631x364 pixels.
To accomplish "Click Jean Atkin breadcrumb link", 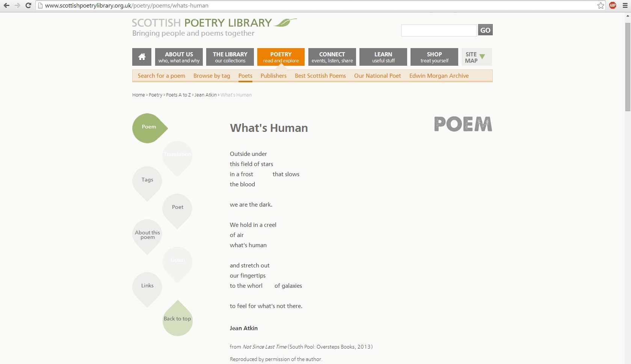I will [x=205, y=95].
